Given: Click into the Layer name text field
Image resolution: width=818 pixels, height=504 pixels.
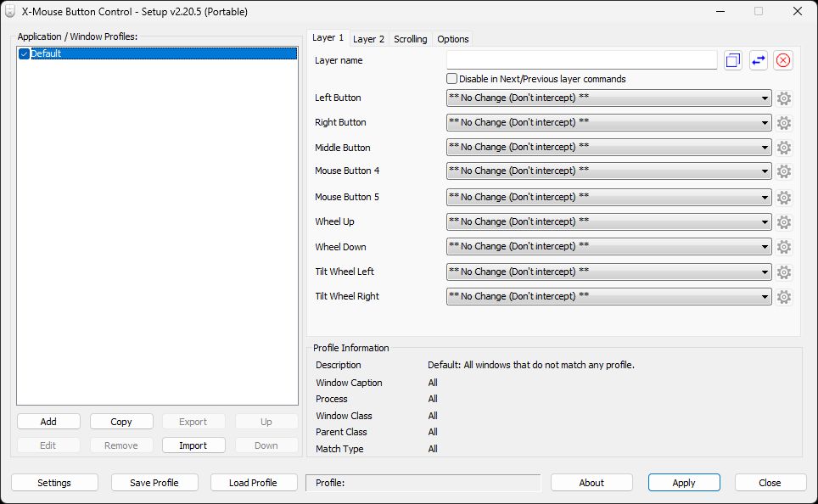Looking at the screenshot, I should 581,60.
